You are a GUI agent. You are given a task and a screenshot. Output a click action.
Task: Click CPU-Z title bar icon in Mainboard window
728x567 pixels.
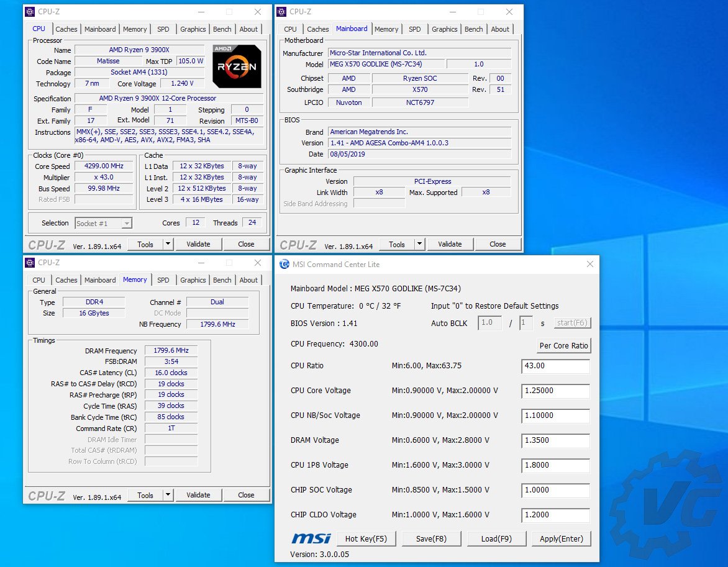tap(281, 12)
